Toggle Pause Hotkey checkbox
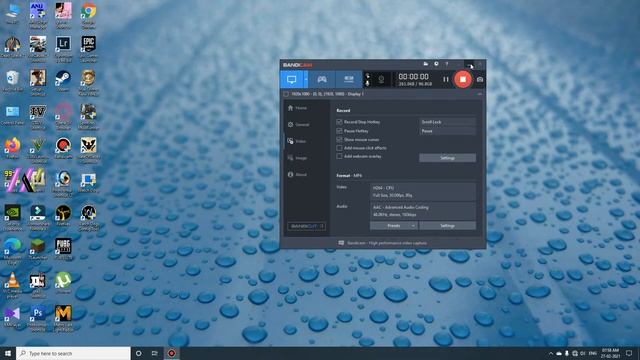 click(x=339, y=131)
